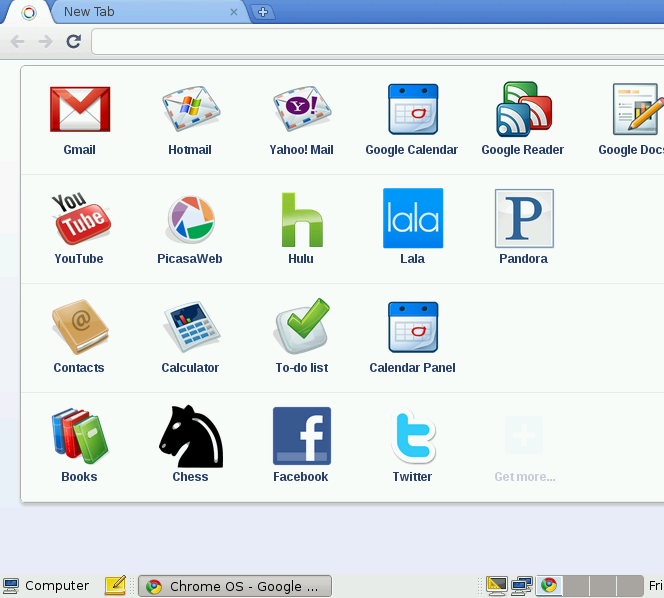Click the Chrome logo app tab

(x=29, y=12)
